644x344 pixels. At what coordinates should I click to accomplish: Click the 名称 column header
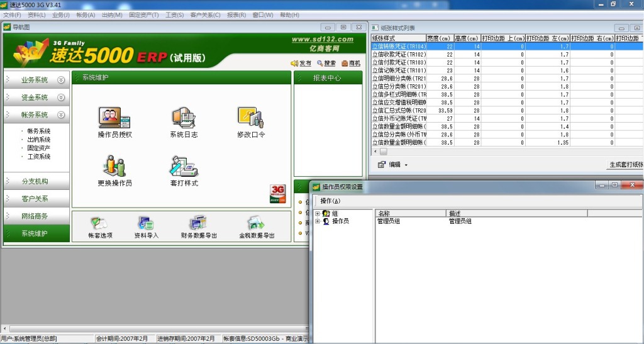411,213
